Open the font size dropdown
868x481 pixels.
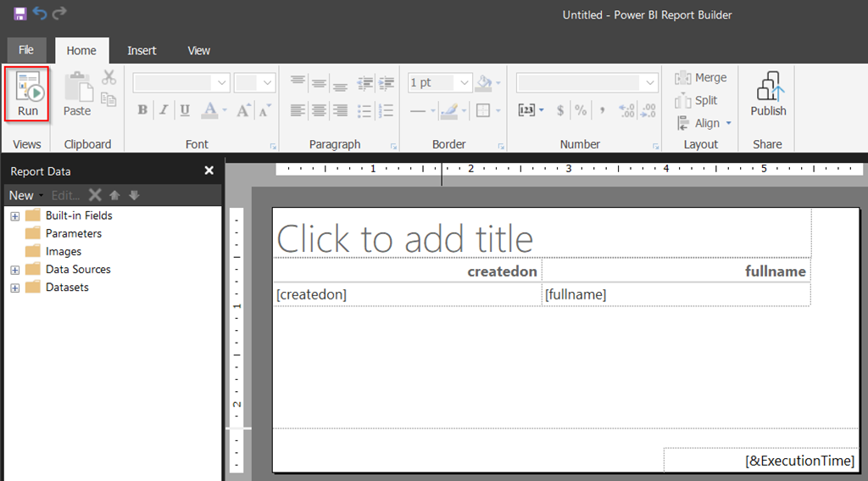[x=267, y=82]
